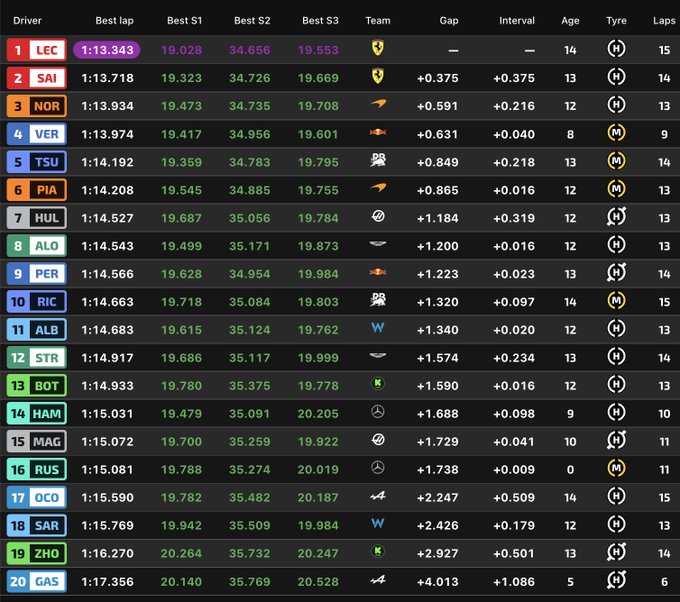Image resolution: width=680 pixels, height=602 pixels.
Task: Click the McLaren logo in NOR row
Action: click(378, 104)
